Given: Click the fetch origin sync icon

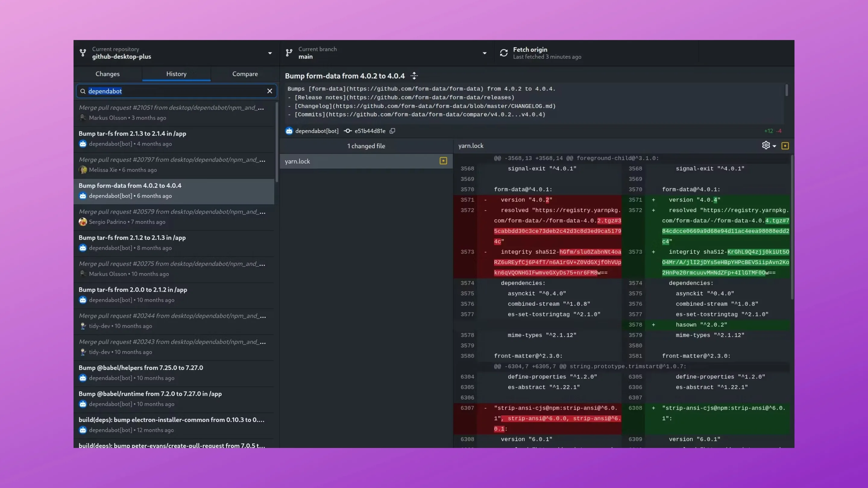Looking at the screenshot, I should tap(504, 53).
